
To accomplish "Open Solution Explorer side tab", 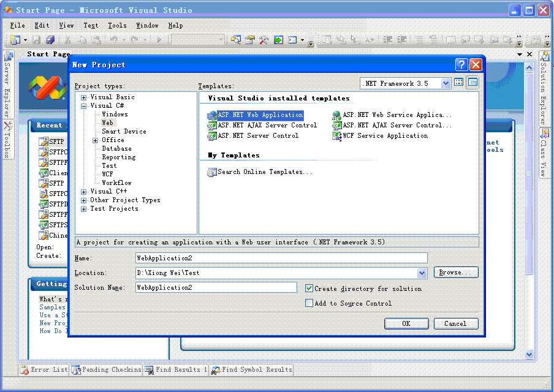I will pyautogui.click(x=544, y=88).
